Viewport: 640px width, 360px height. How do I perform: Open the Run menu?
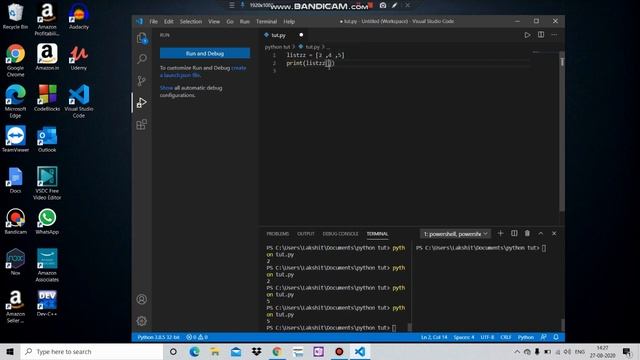[244, 22]
